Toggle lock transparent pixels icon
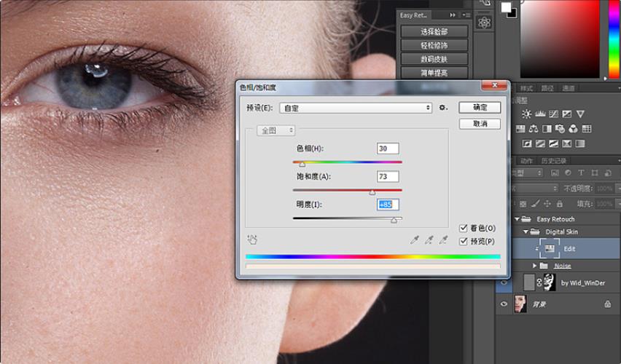 point(523,204)
